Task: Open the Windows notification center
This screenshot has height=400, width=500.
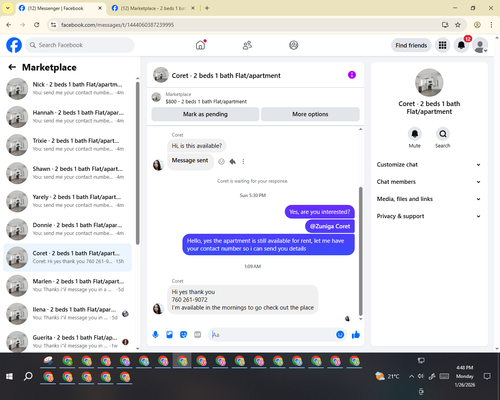Action: pyautogui.click(x=487, y=376)
